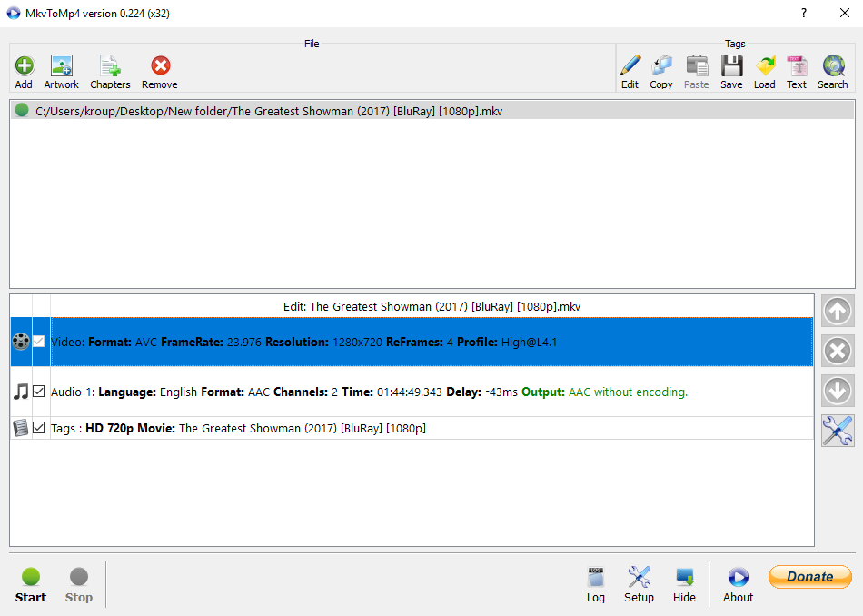This screenshot has width=863, height=616.
Task: Hide the program to tray
Action: click(684, 585)
